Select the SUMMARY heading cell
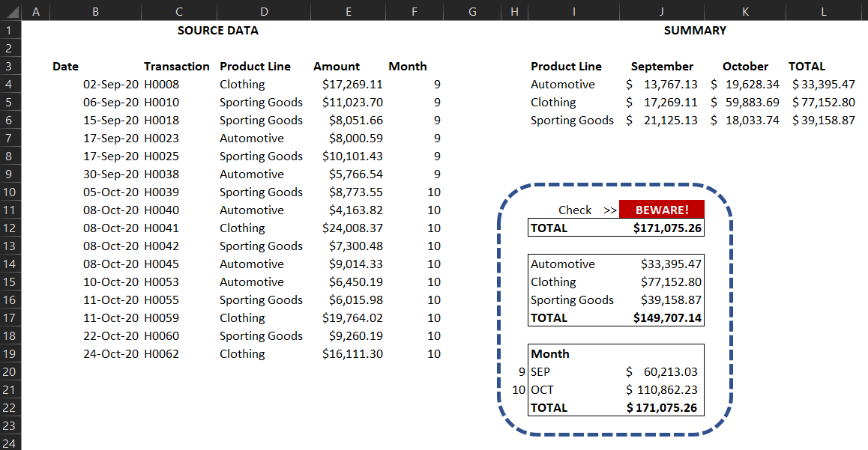 click(695, 30)
